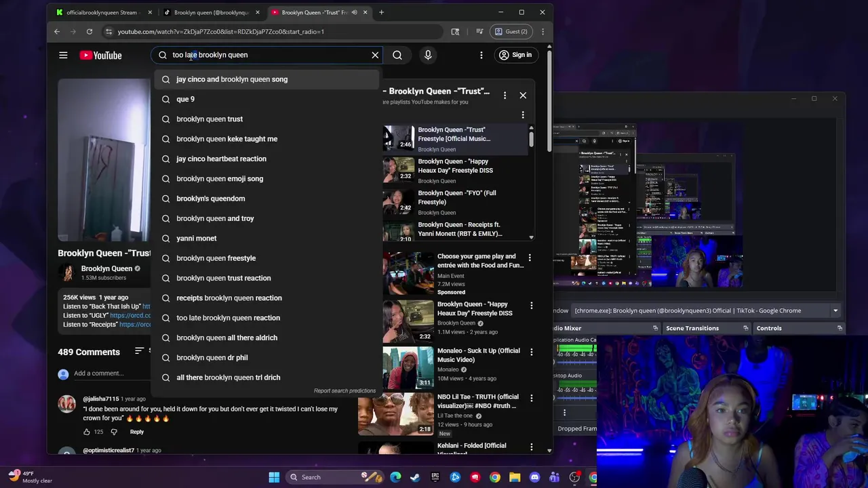Play "Receipts ft. Yanni Monett" in playlist
Screen dimensions: 868x488
coord(455,231)
